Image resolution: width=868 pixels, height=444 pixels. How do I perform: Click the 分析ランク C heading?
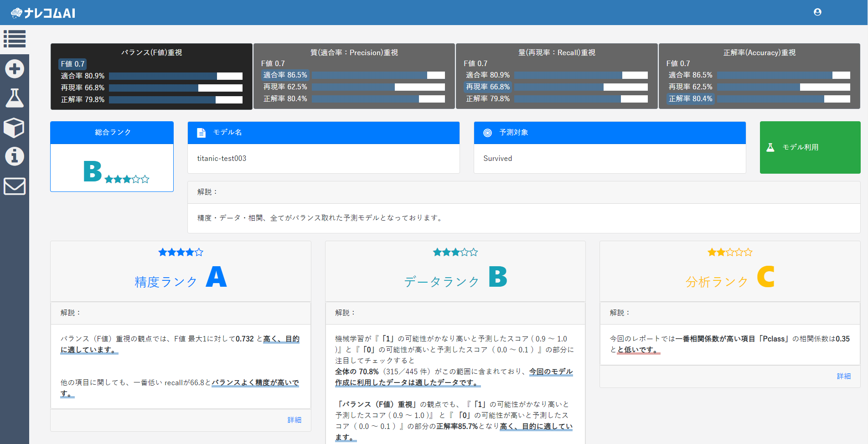click(x=730, y=278)
